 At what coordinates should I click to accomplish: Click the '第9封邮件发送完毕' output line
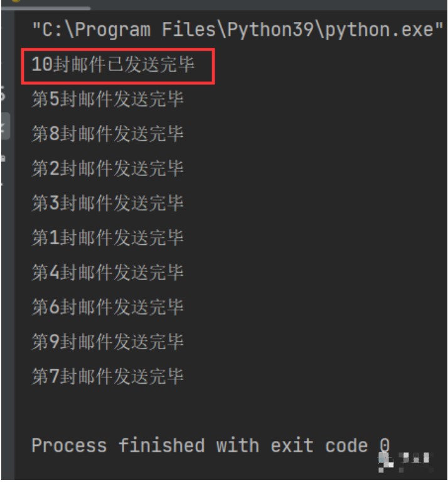click(107, 342)
